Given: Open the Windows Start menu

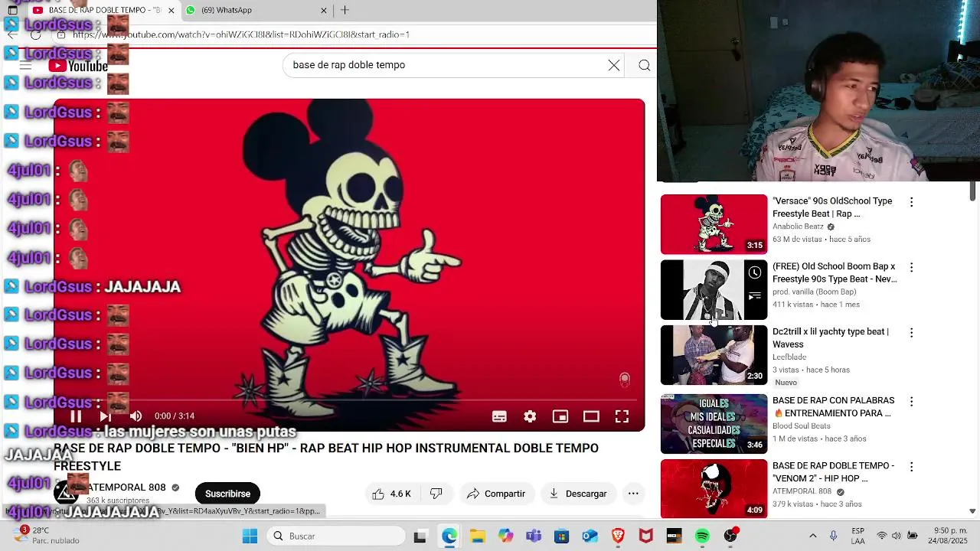Looking at the screenshot, I should coord(250,536).
